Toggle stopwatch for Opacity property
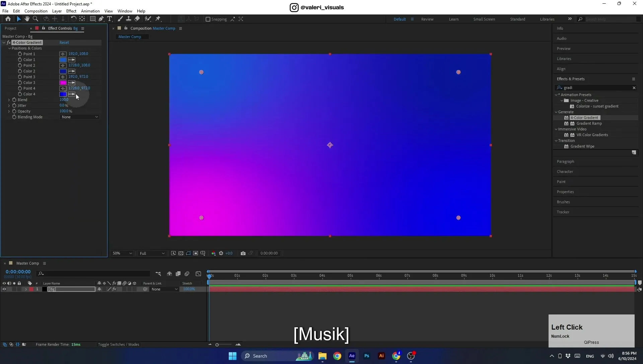The height and width of the screenshot is (364, 643). coord(14,111)
